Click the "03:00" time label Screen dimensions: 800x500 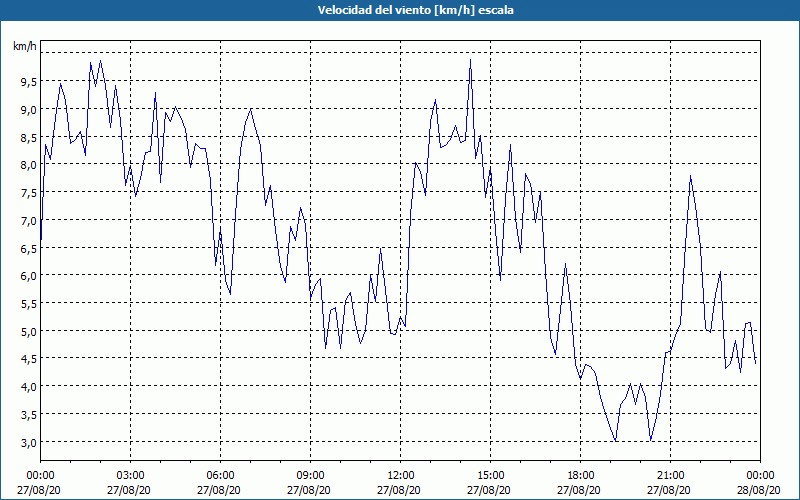tap(130, 476)
